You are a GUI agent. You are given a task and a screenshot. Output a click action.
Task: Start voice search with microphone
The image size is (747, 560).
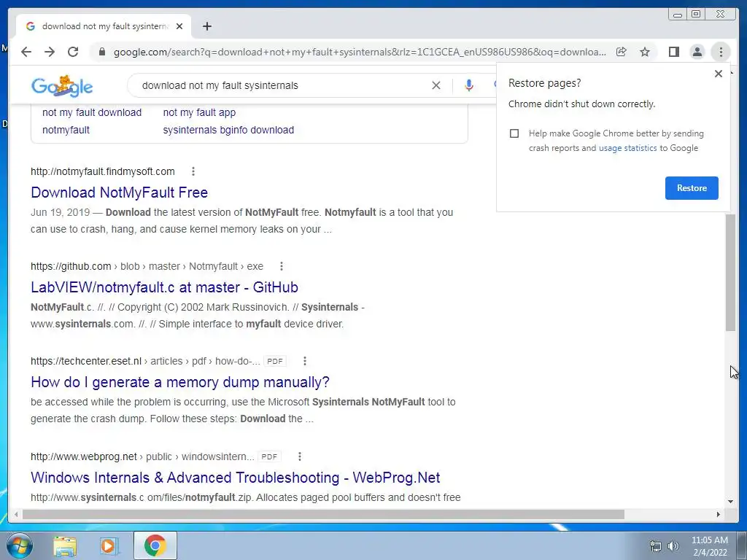click(x=469, y=85)
